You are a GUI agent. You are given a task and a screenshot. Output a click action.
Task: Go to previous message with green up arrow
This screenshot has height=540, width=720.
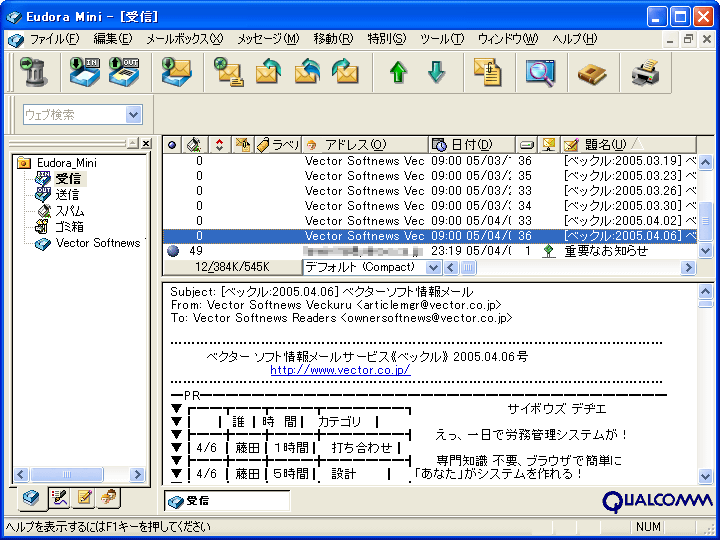pyautogui.click(x=398, y=72)
